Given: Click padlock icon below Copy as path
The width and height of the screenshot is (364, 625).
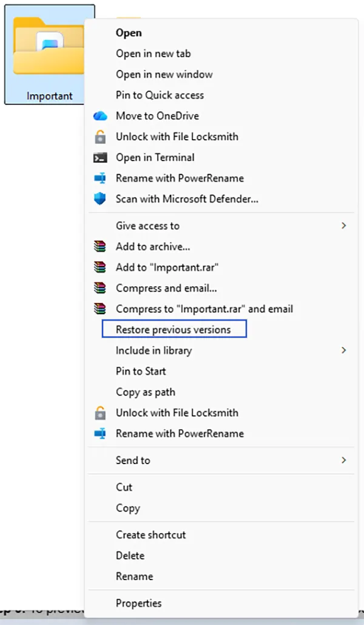Looking at the screenshot, I should point(100,413).
